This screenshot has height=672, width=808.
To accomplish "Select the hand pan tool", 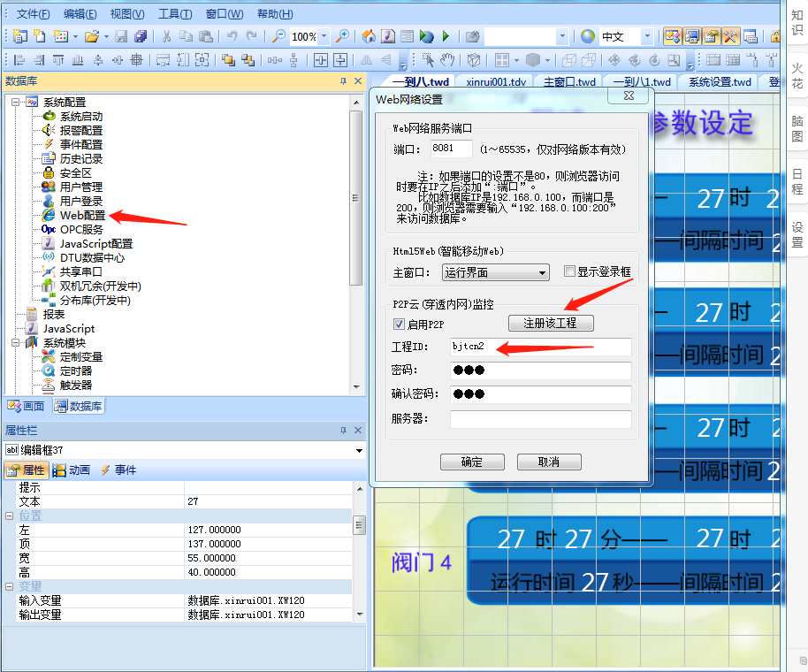I will [448, 60].
